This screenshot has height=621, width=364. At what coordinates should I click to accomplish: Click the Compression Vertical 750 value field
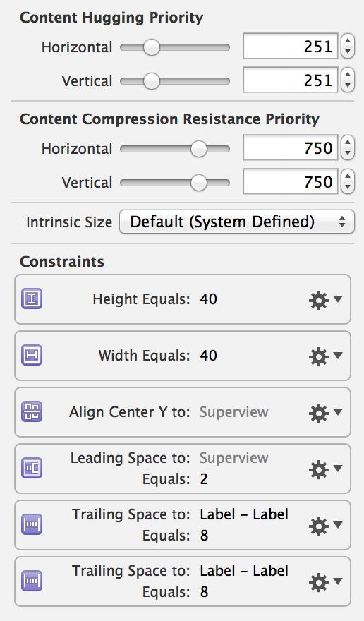[291, 182]
